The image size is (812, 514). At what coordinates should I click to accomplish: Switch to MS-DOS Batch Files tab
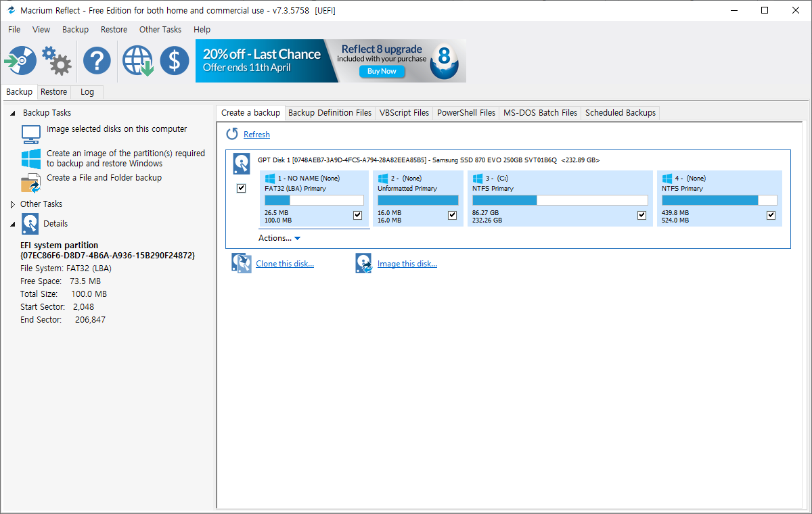tap(540, 113)
